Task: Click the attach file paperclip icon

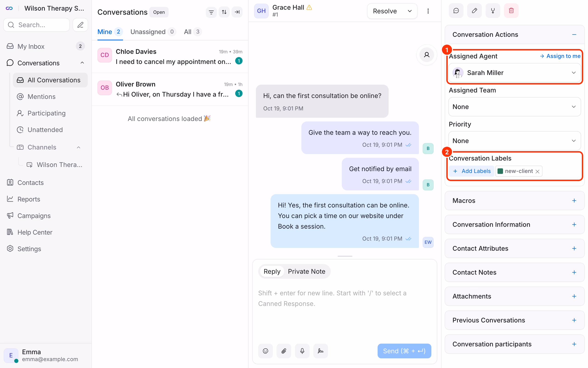Action: click(x=284, y=351)
